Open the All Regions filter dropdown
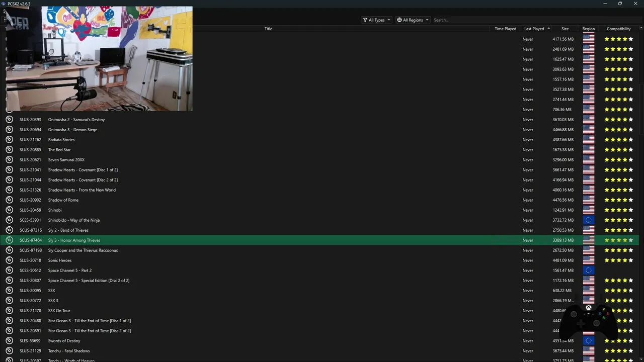 click(x=413, y=20)
